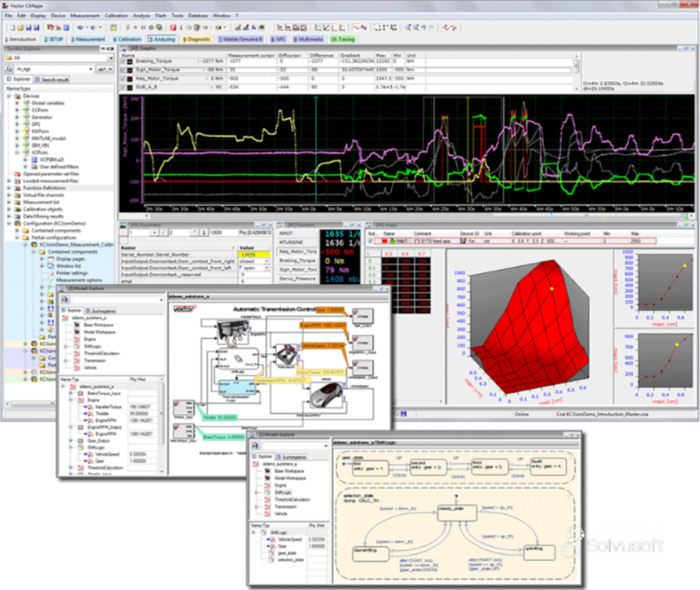
Task: Expand the Function Definitions tree node
Action: (9, 188)
